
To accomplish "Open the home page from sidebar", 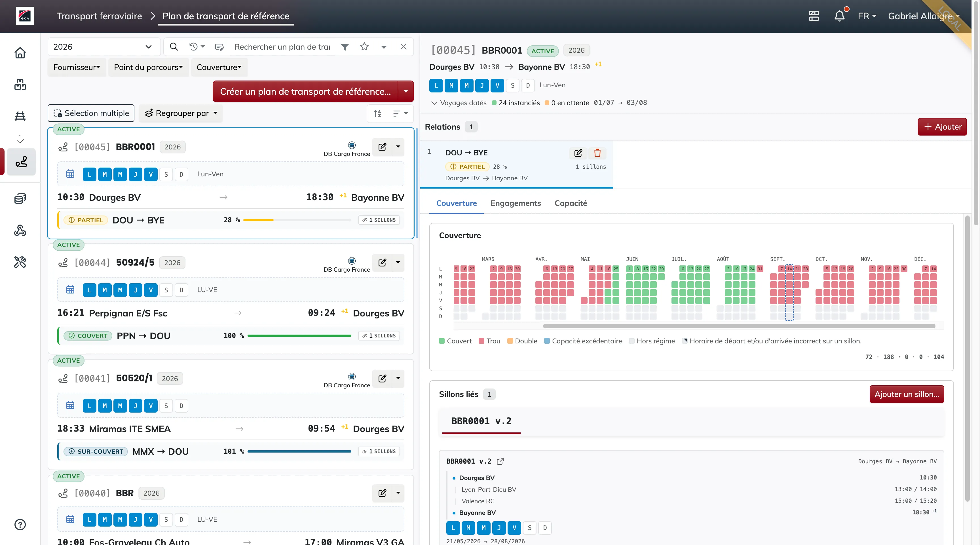I will [x=20, y=53].
